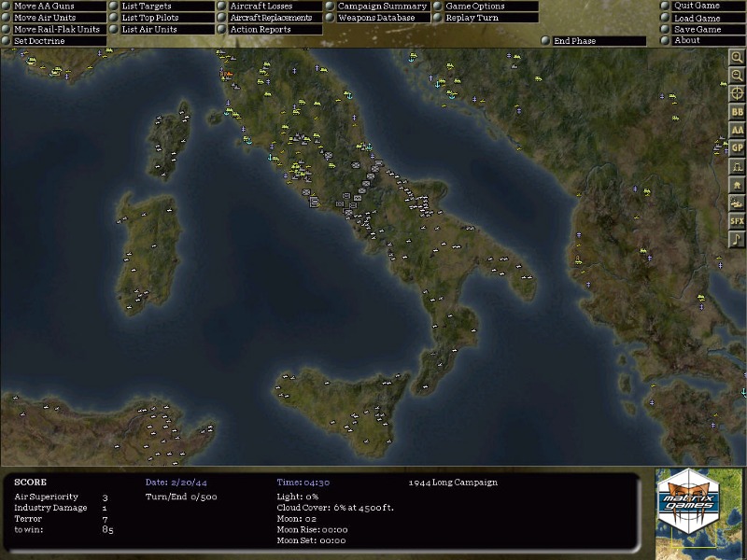Click the house icon in sidebar
This screenshot has height=560, width=747.
coord(737,185)
